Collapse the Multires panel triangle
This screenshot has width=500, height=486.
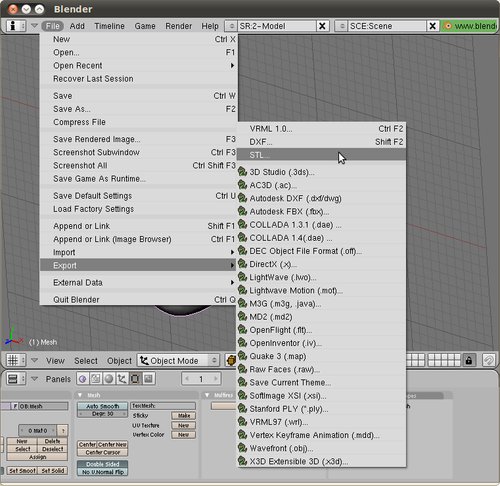[207, 395]
